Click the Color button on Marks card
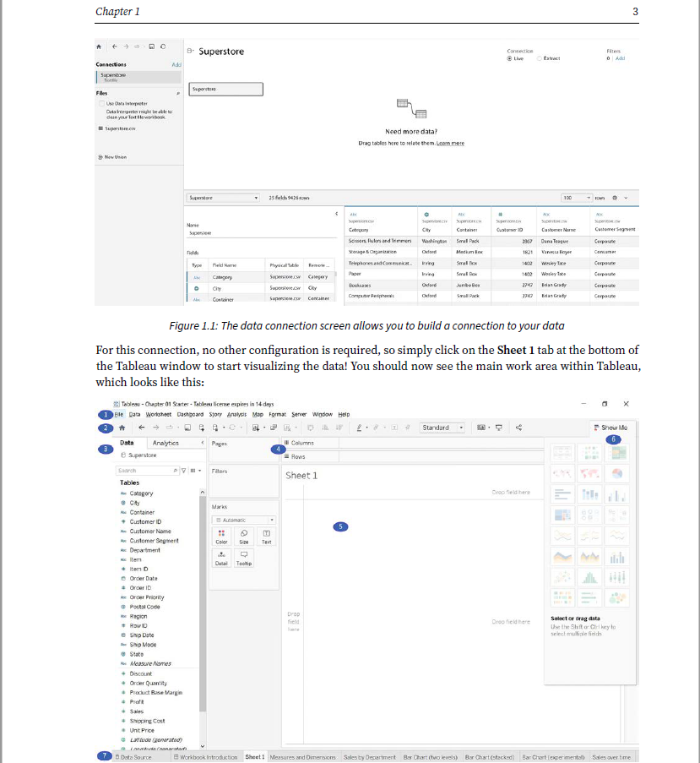Viewport: 700px width, 763px height. 222,537
